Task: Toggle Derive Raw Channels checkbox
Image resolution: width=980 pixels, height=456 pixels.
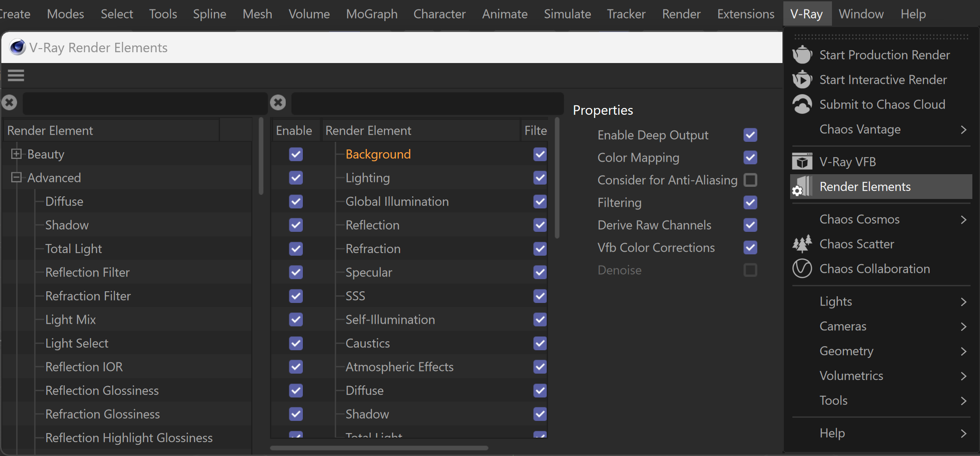Action: point(751,225)
